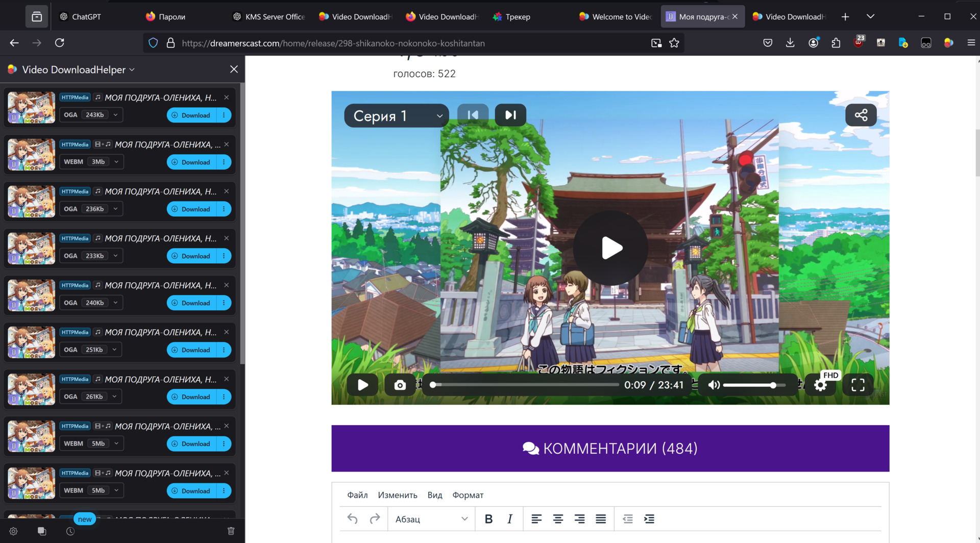Open the Абзац paragraph style dropdown

click(431, 519)
